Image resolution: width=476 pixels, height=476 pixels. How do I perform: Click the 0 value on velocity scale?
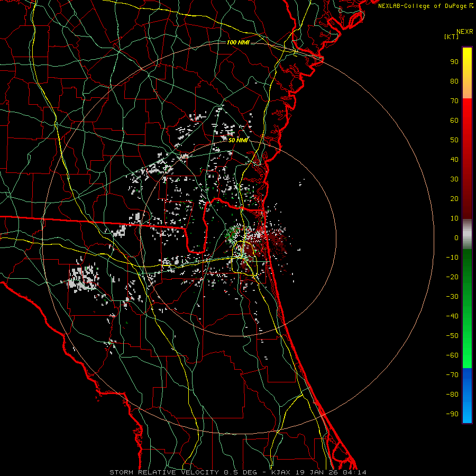tap(456, 237)
